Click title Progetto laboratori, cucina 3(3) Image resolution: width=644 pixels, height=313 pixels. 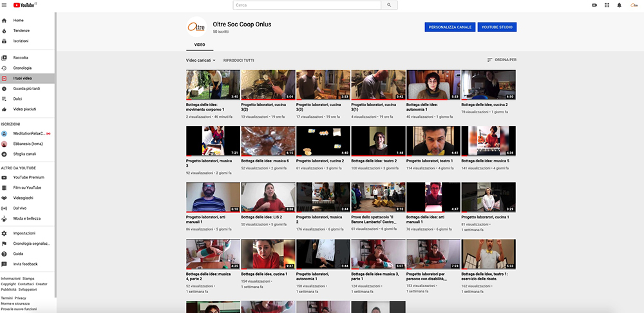(x=318, y=107)
